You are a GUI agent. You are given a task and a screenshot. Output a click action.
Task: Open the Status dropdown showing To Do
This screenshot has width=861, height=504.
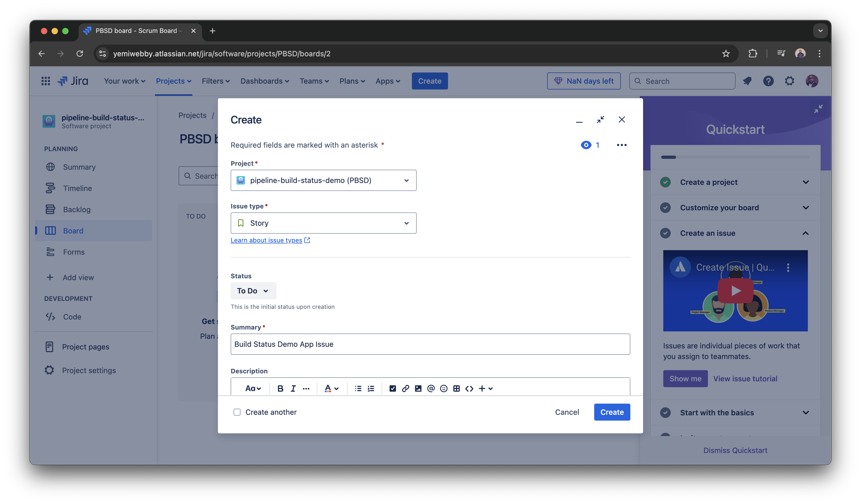click(253, 291)
